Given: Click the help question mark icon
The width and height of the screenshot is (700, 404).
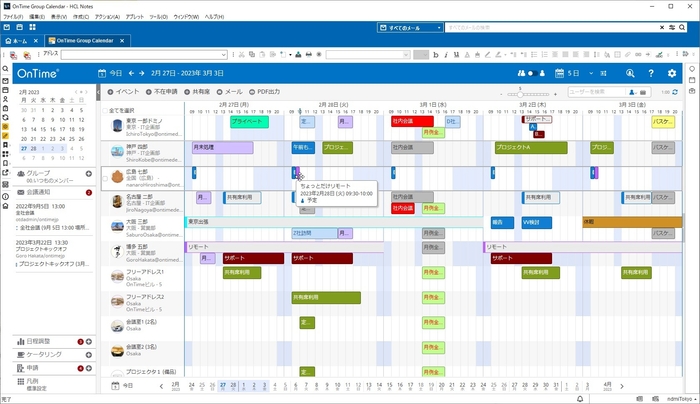Looking at the screenshot, I should click(x=651, y=73).
